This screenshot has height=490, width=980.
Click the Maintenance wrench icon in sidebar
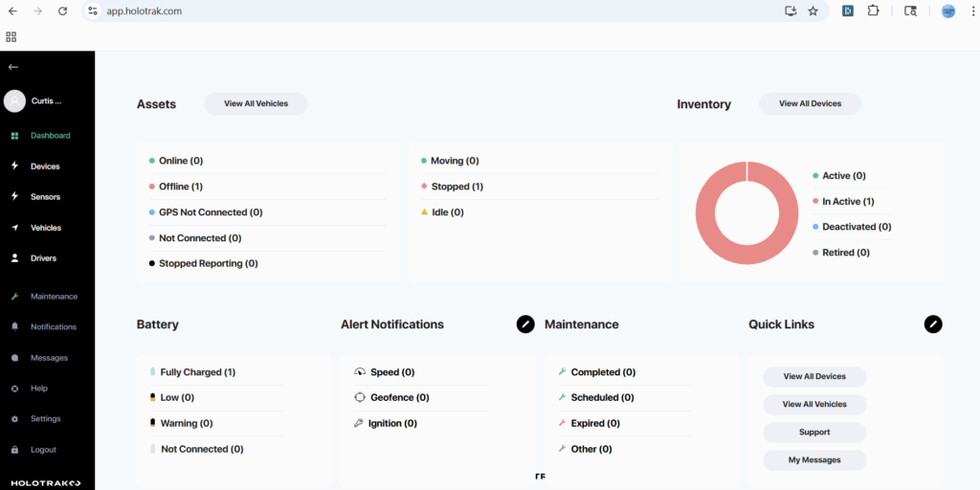(x=15, y=297)
